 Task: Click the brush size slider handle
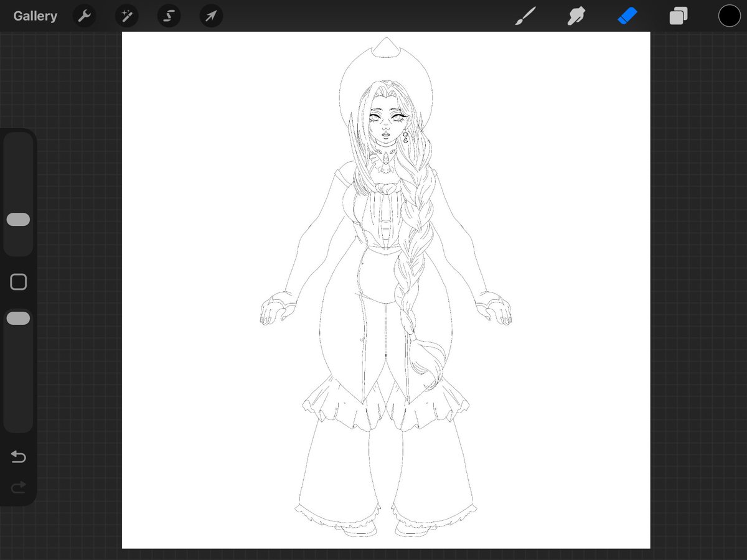[18, 220]
